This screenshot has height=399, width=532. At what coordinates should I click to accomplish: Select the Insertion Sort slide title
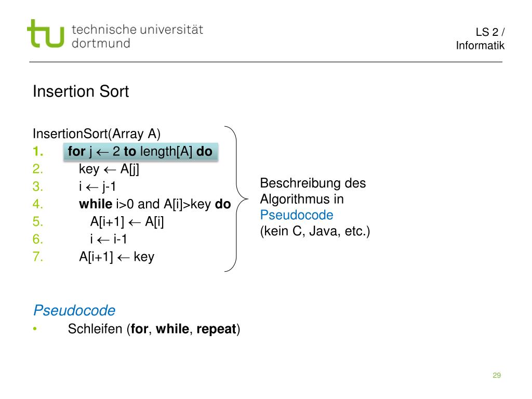81,91
